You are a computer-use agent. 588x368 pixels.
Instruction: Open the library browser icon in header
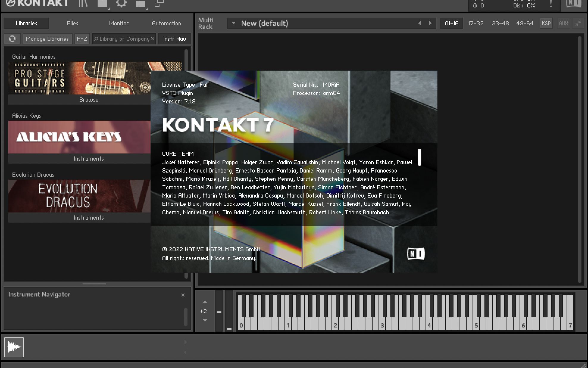coord(83,3)
